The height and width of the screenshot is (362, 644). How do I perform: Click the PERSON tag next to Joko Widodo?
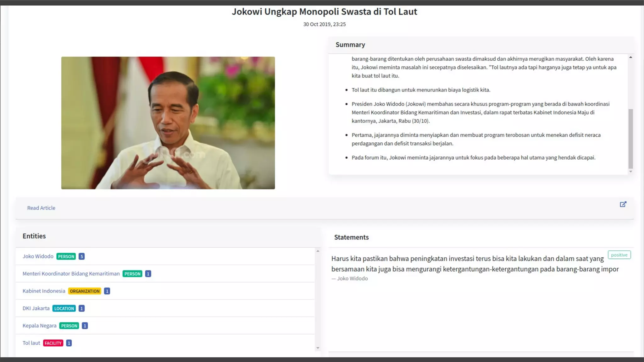pyautogui.click(x=66, y=256)
